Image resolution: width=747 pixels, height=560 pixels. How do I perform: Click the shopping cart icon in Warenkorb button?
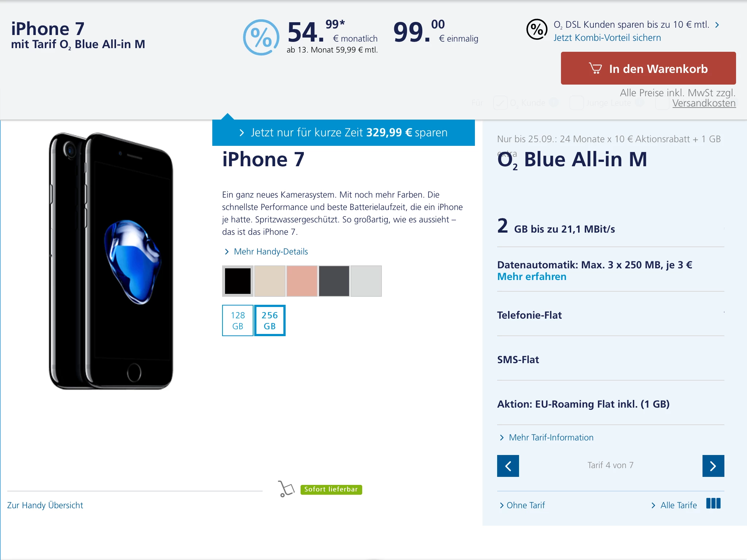(595, 68)
